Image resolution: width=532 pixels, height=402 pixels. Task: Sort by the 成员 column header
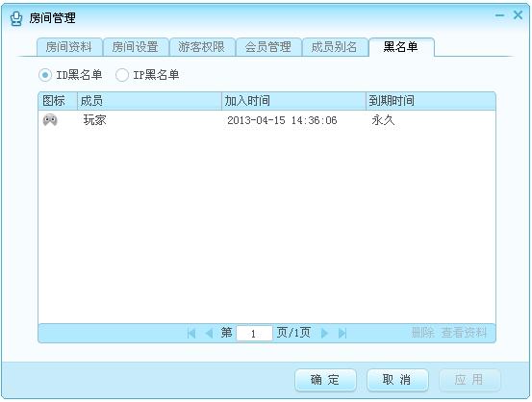pos(149,101)
